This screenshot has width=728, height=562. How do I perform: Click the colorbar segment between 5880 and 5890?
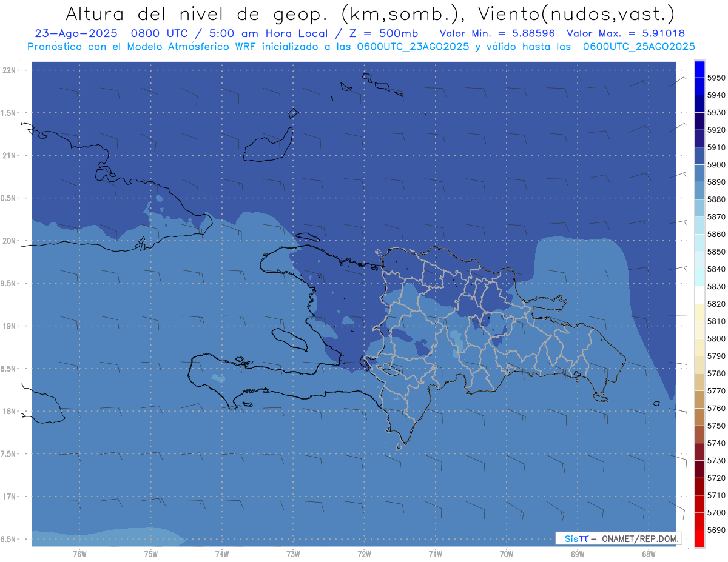[x=699, y=191]
